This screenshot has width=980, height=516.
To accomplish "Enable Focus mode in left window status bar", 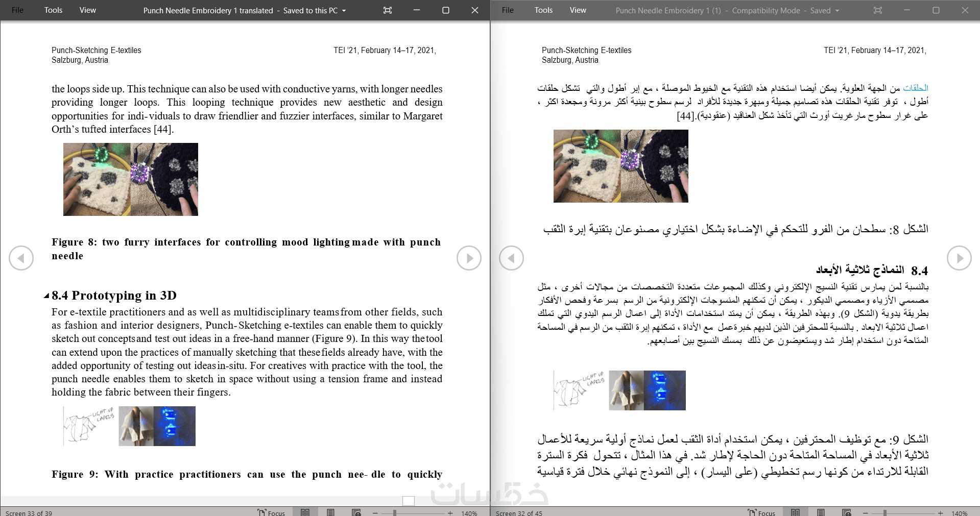I will pos(271,512).
